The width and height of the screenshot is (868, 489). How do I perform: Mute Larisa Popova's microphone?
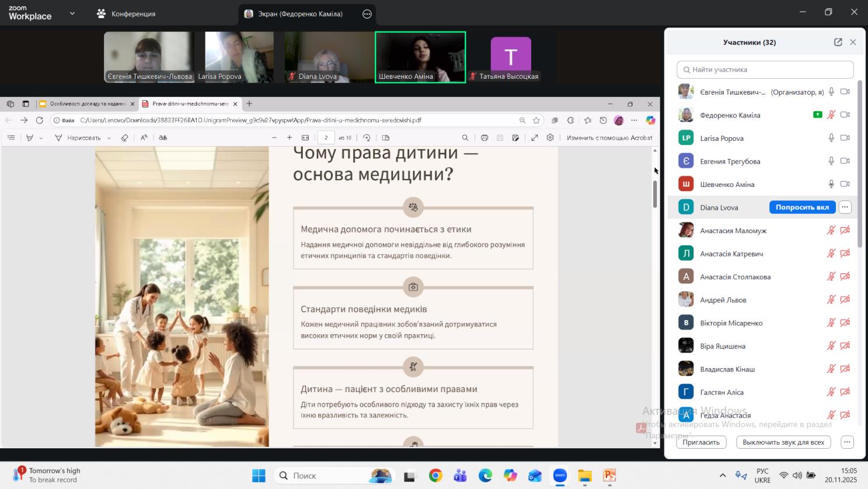tap(831, 138)
